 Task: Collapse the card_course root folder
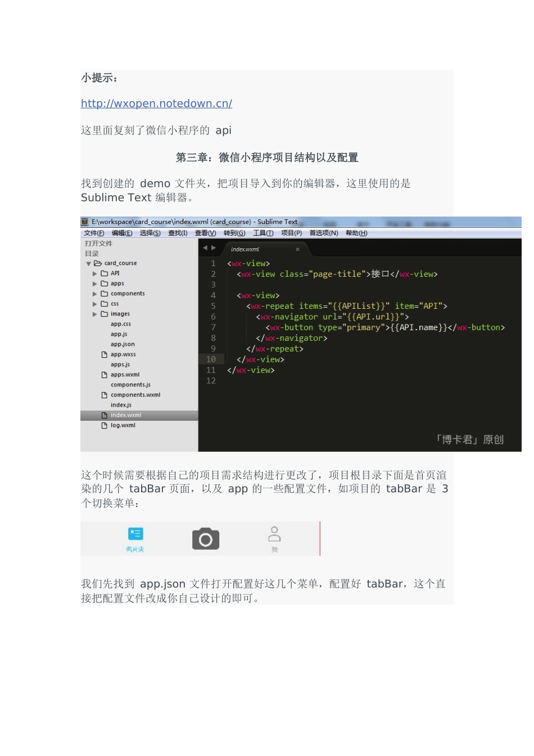(88, 264)
